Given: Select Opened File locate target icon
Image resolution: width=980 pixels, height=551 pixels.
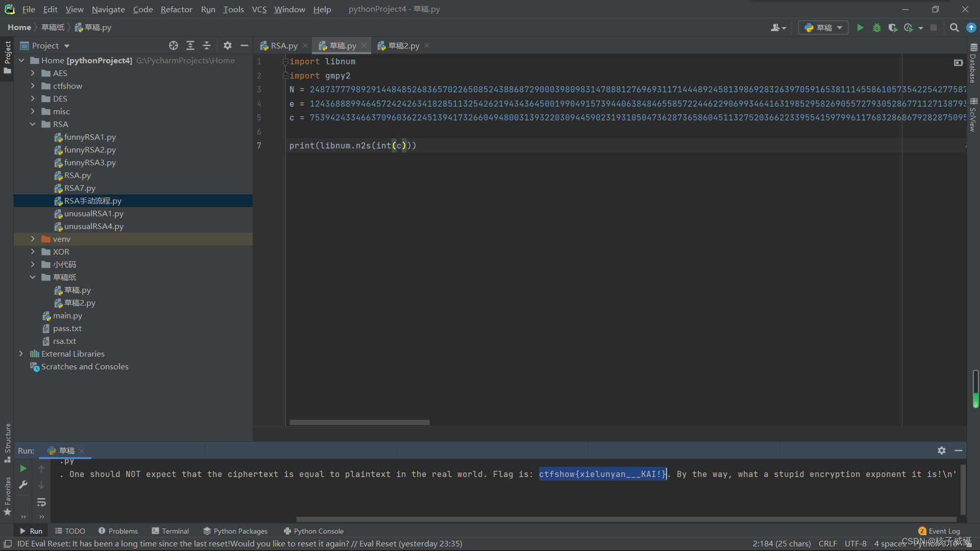Looking at the screenshot, I should [x=174, y=45].
